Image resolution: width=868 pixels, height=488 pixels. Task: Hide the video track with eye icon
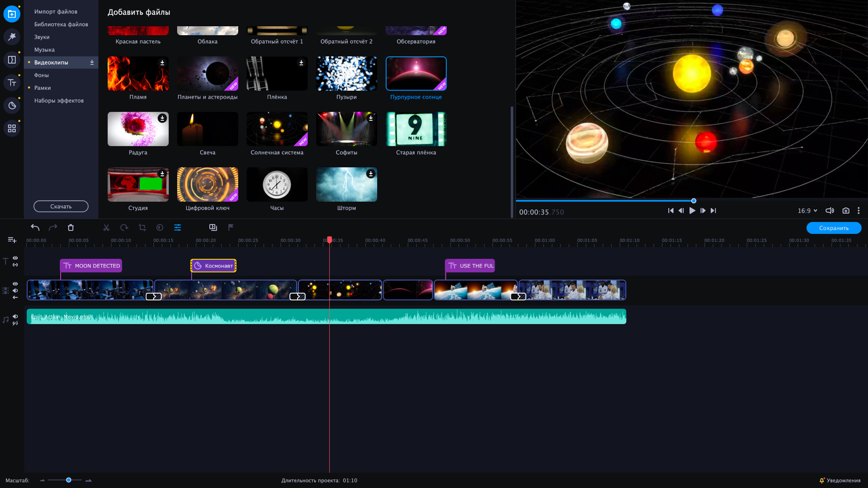15,284
